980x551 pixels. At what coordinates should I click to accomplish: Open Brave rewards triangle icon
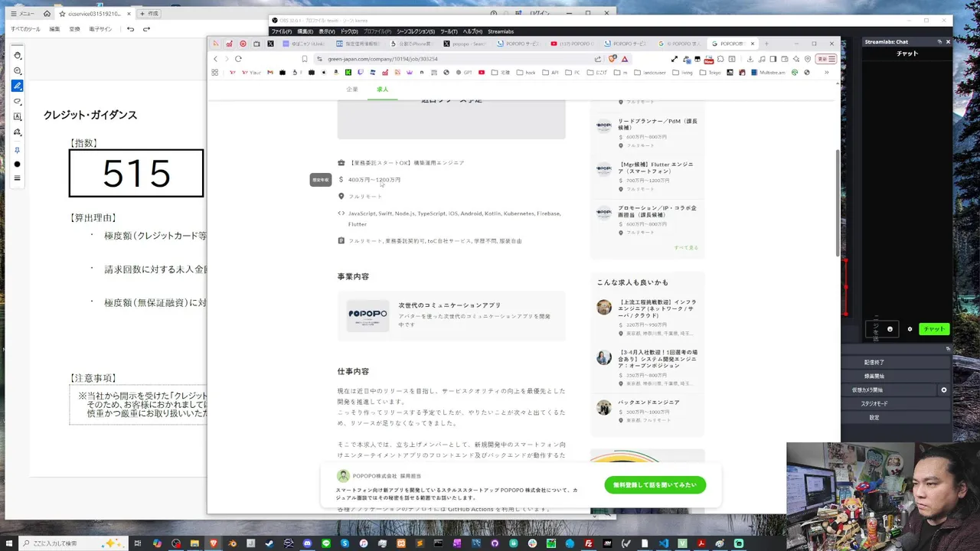click(625, 59)
